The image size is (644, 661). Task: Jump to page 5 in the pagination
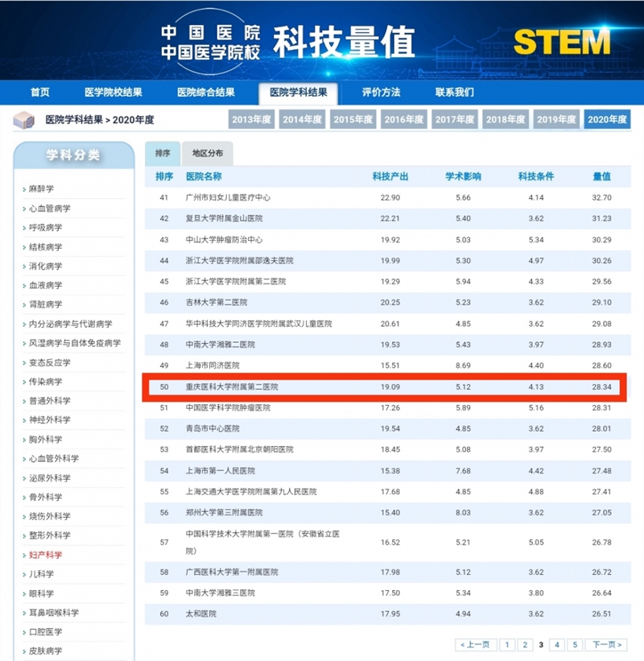point(575,645)
